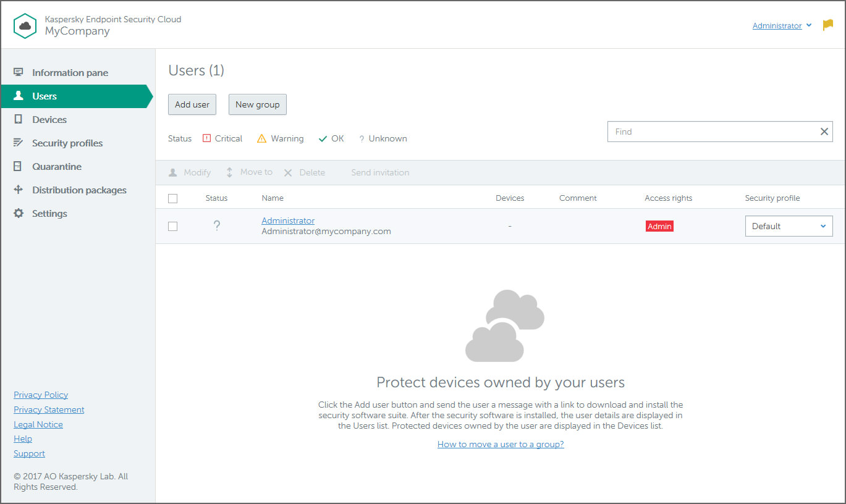The height and width of the screenshot is (504, 846).
Task: Click the Devices column header
Action: tap(510, 198)
